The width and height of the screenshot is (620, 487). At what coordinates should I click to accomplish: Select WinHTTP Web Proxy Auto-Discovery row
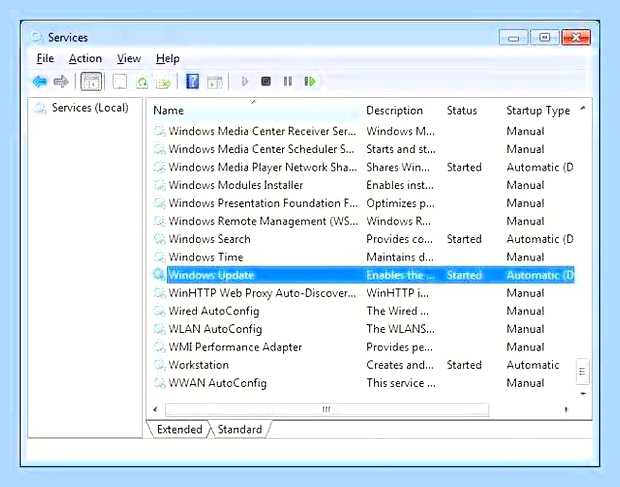pyautogui.click(x=363, y=293)
